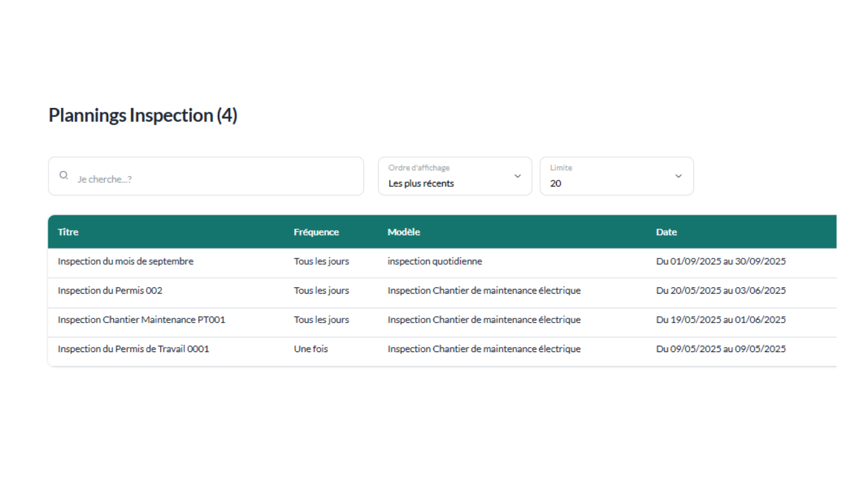Click the 'Date' column header
The width and height of the screenshot is (868, 488).
[666, 232]
